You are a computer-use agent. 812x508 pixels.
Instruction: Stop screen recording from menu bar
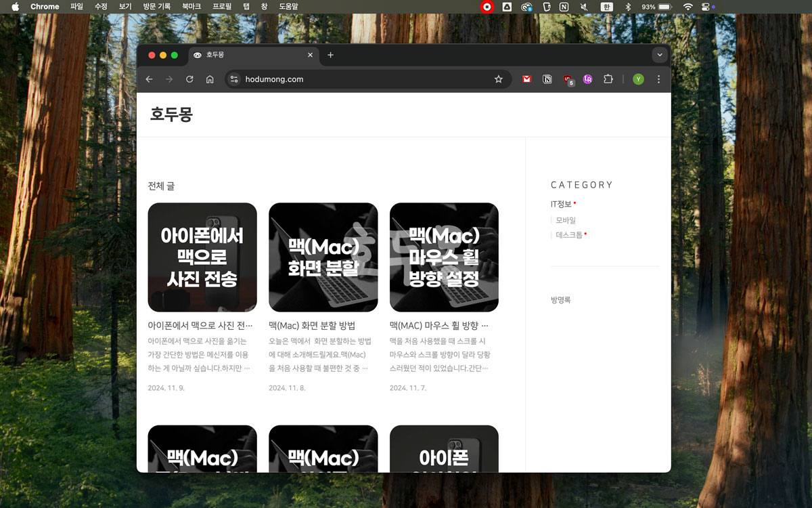[487, 7]
